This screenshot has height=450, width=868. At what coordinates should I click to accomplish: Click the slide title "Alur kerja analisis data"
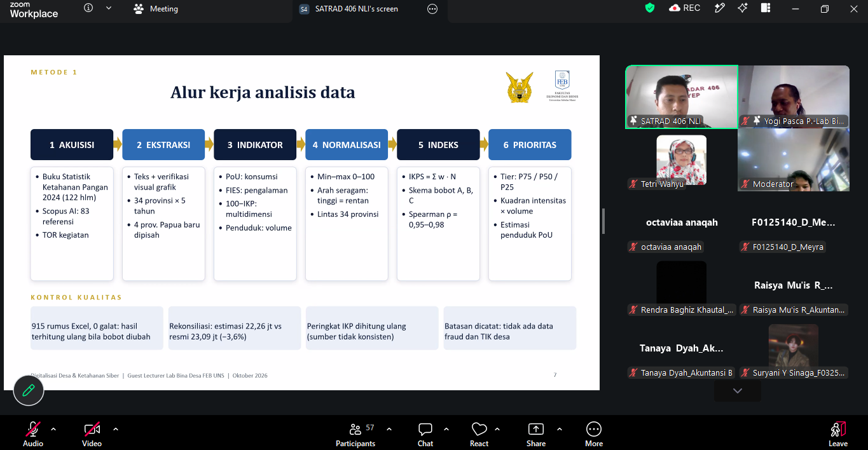click(x=263, y=92)
